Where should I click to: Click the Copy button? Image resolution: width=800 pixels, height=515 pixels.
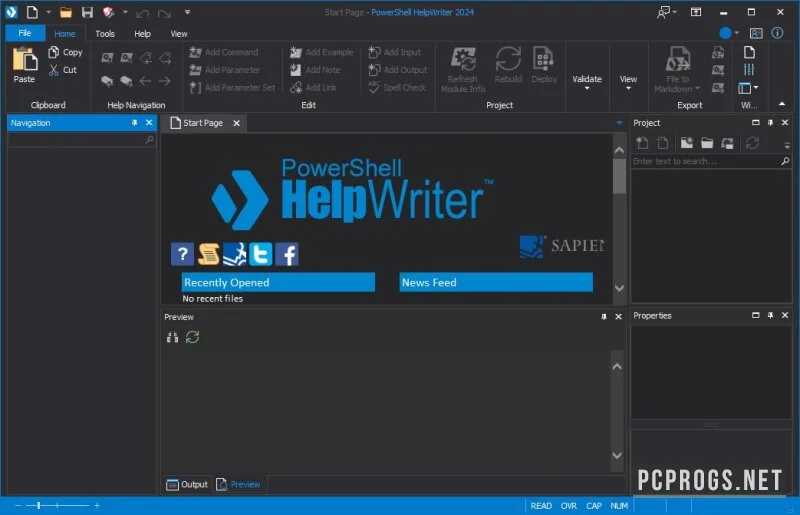coord(65,52)
